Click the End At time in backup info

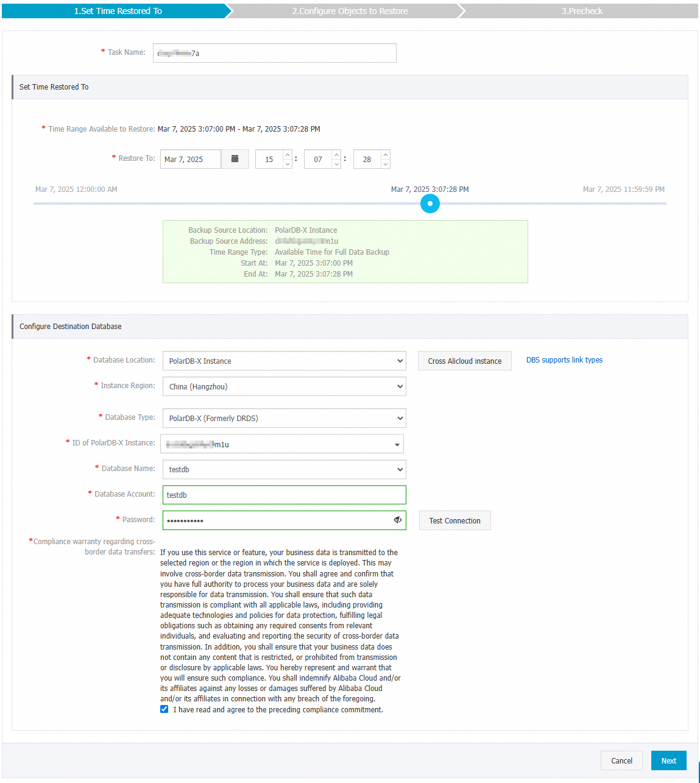[314, 274]
